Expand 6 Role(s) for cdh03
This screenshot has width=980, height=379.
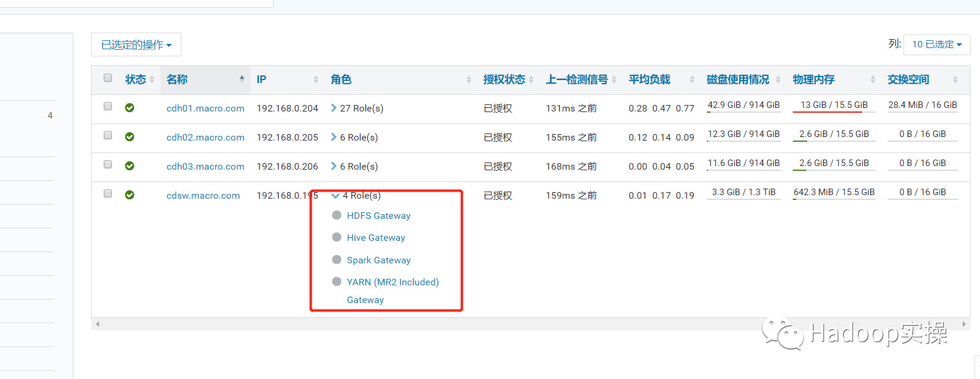[354, 166]
